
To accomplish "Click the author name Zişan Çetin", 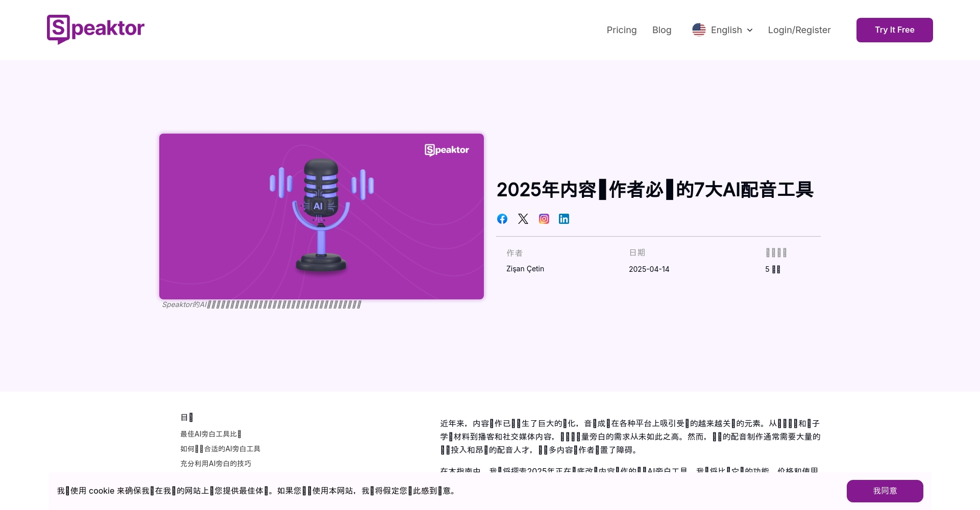I will click(x=525, y=269).
